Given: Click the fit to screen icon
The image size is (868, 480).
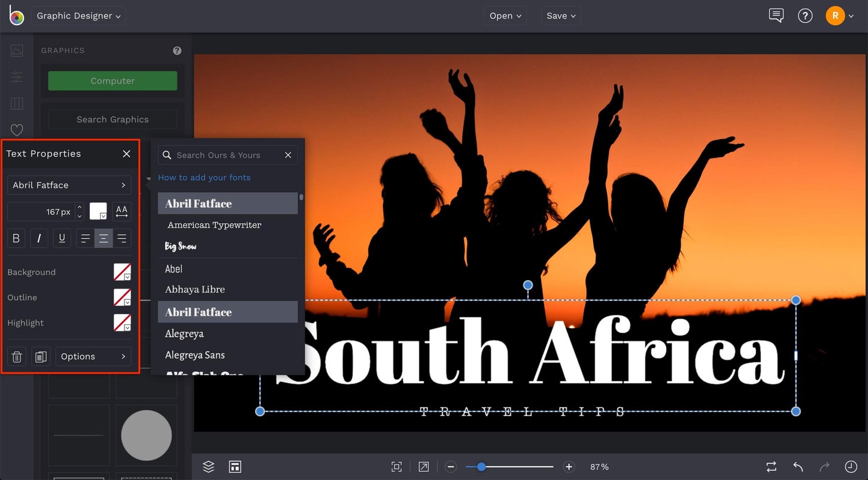Looking at the screenshot, I should pyautogui.click(x=396, y=467).
